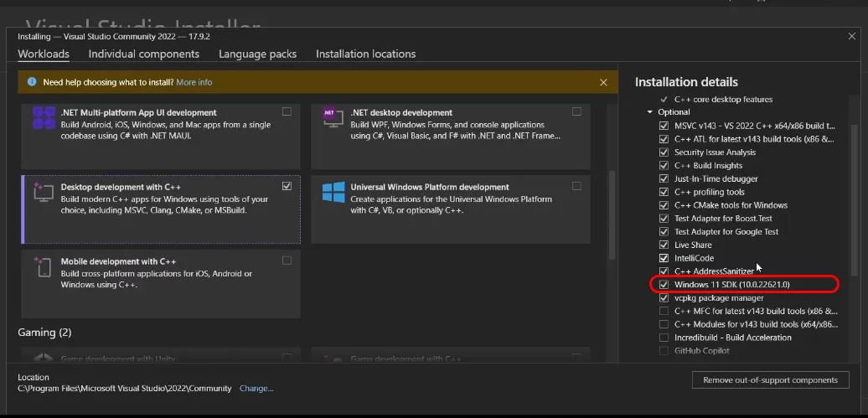The height and width of the screenshot is (418, 868).
Task: Uncheck Test Adapter for Google Test
Action: click(x=664, y=232)
